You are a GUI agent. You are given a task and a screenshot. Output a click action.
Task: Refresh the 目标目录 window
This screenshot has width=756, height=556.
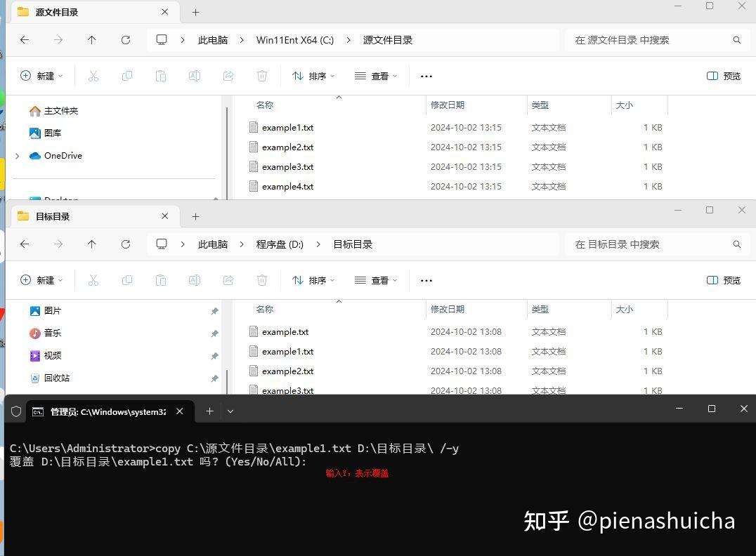point(125,244)
